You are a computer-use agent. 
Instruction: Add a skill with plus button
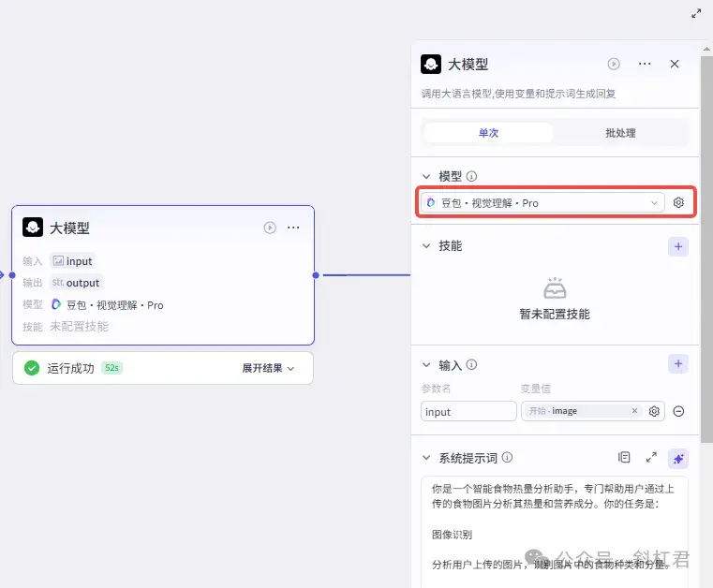pyautogui.click(x=678, y=247)
